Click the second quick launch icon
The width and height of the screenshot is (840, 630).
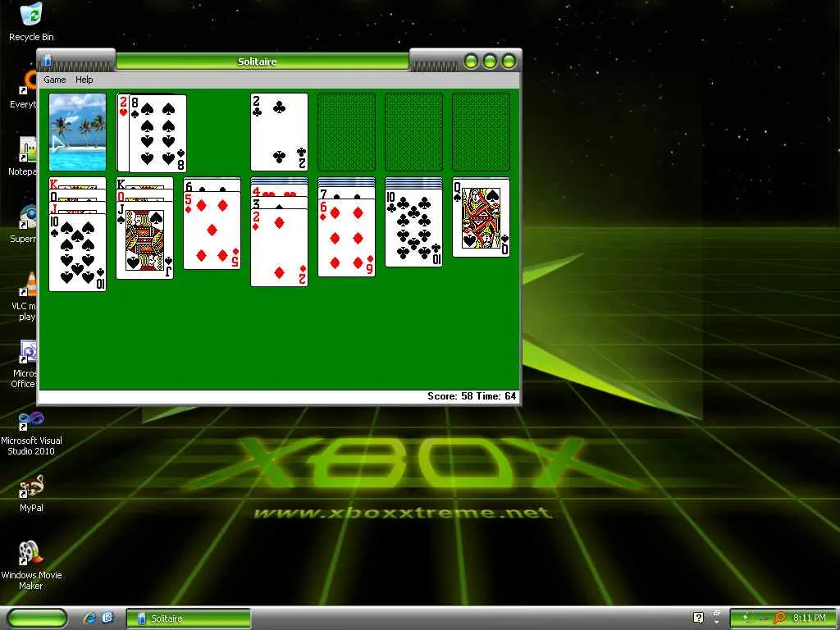[107, 619]
